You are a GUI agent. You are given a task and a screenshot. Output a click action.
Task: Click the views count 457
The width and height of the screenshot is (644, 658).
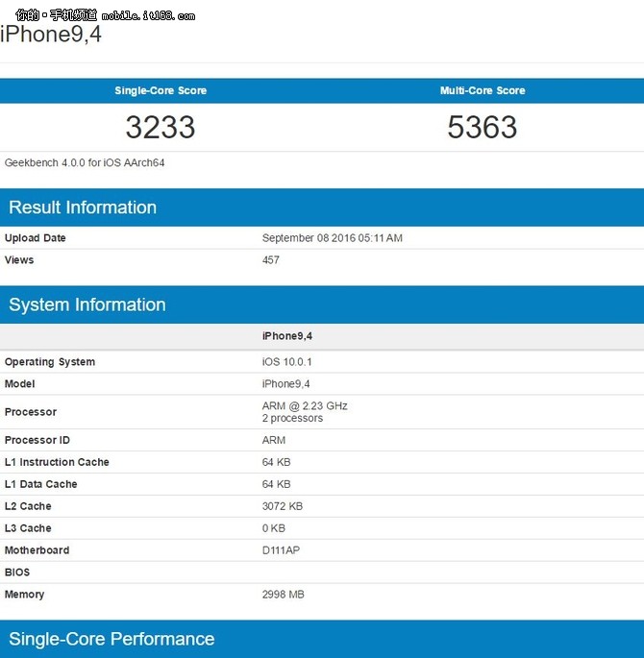click(271, 260)
